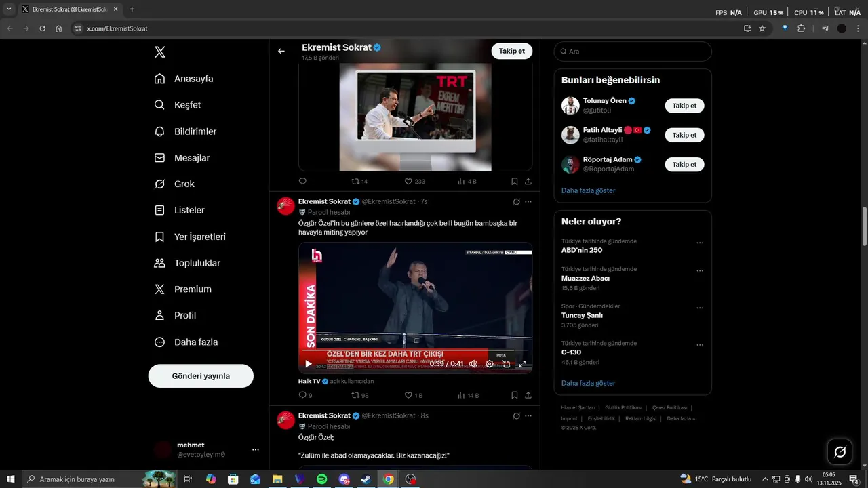Open options for C-130 trend
Image resolution: width=868 pixels, height=488 pixels.
[x=700, y=345]
